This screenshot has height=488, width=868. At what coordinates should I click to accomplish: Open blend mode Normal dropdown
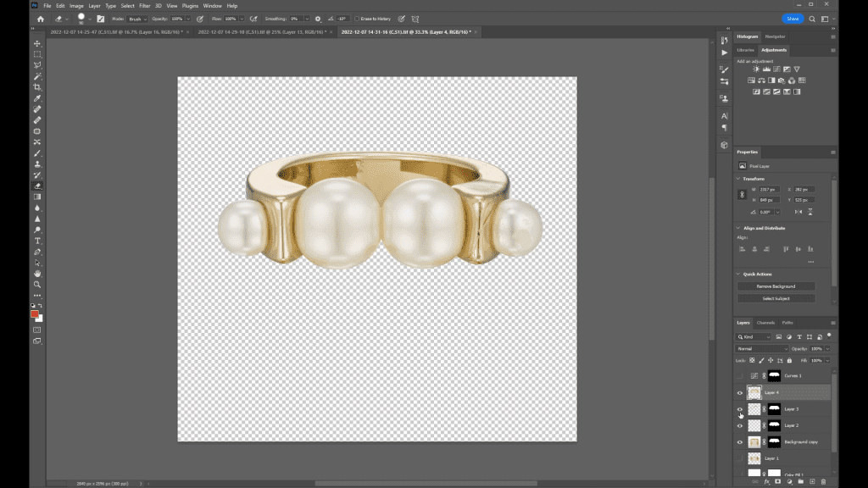[762, 349]
